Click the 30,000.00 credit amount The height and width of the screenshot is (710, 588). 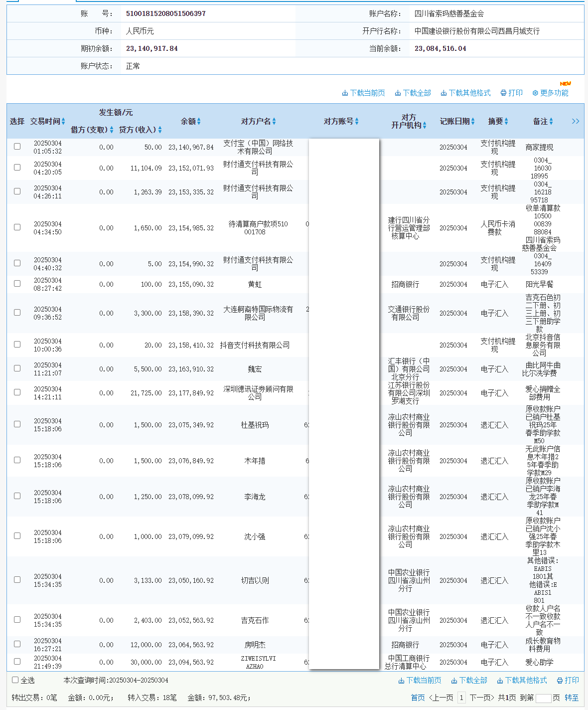[x=146, y=662]
